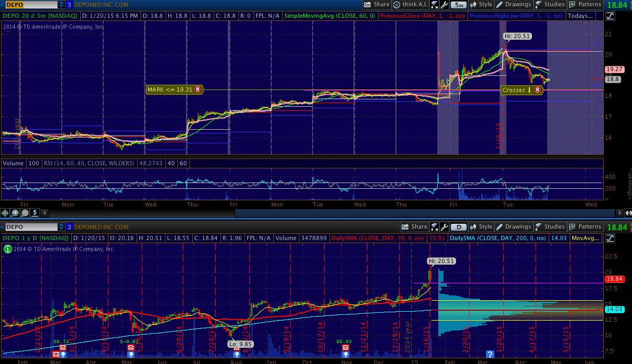This screenshot has width=632, height=364.
Task: Open Patterns menu in lower chart
Action: tap(585, 227)
